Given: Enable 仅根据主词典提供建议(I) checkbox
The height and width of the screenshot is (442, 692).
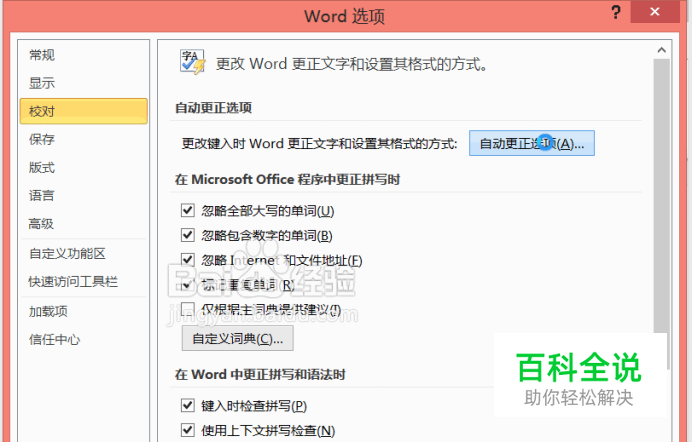Looking at the screenshot, I should (188, 309).
